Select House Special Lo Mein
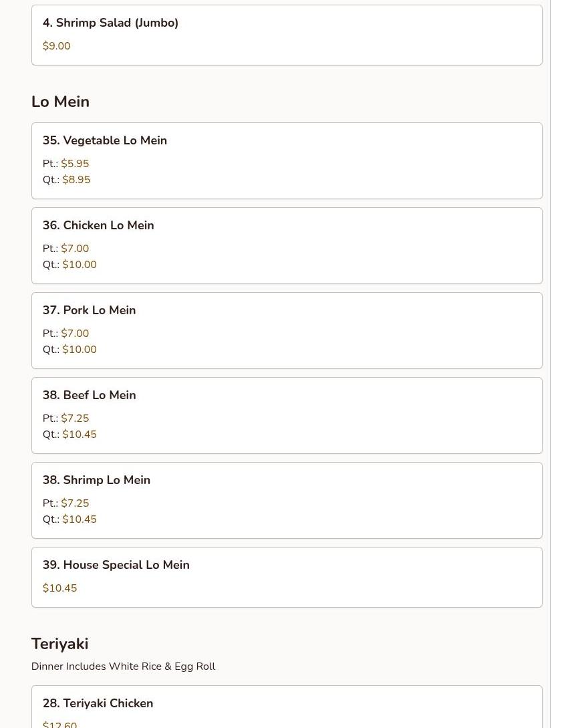564x728 pixels. pyautogui.click(x=116, y=565)
